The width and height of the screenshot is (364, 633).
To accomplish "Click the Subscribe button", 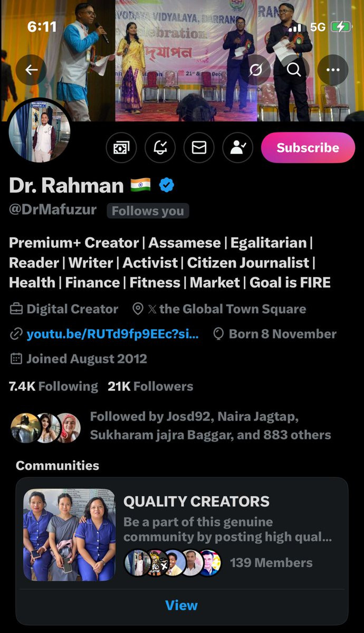I will 308,148.
